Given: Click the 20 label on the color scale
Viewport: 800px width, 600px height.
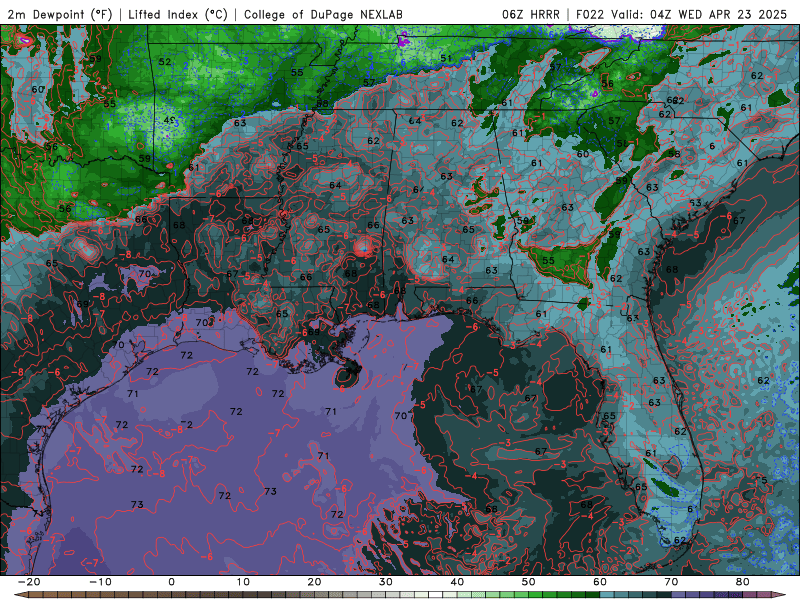Looking at the screenshot, I should coord(314,582).
